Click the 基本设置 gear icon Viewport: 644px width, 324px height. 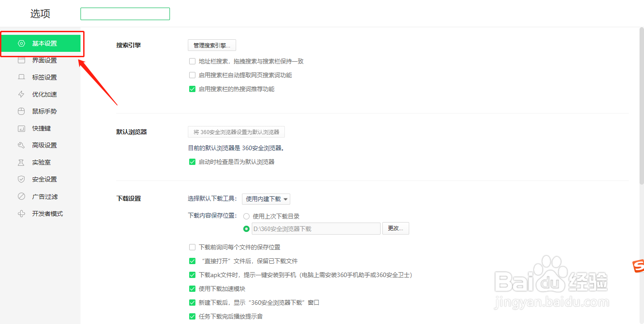tap(21, 43)
